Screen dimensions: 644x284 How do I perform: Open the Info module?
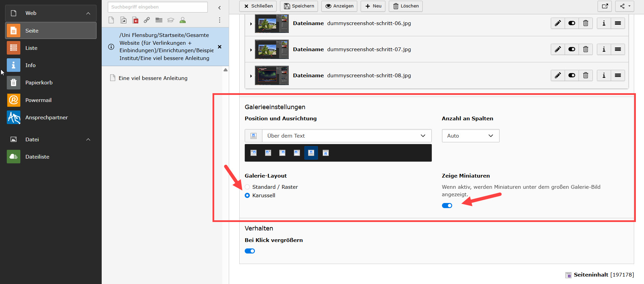[30, 65]
